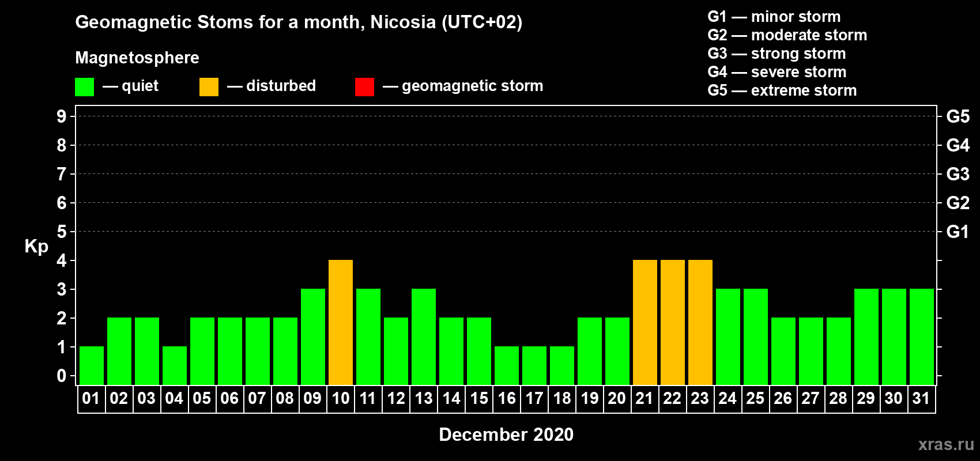Click the green bar for day 13
The width and height of the screenshot is (980, 461).
424,337
